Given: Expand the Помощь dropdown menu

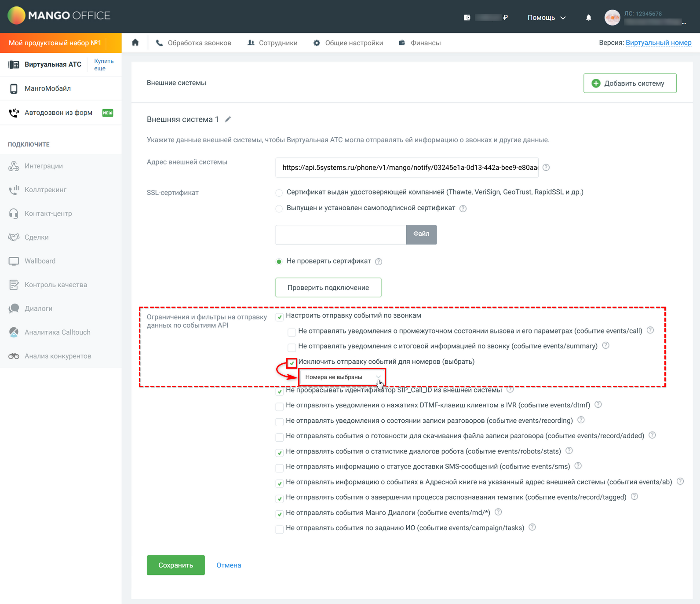Looking at the screenshot, I should click(547, 18).
